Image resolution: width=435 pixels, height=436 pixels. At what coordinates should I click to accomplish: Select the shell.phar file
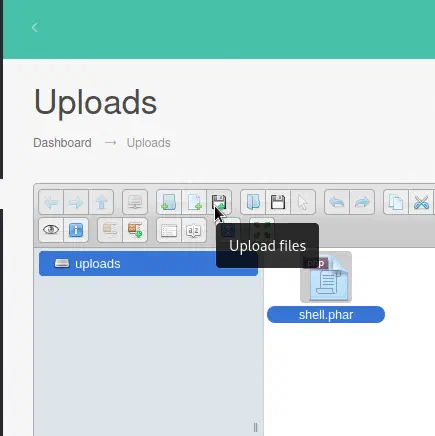click(x=326, y=287)
